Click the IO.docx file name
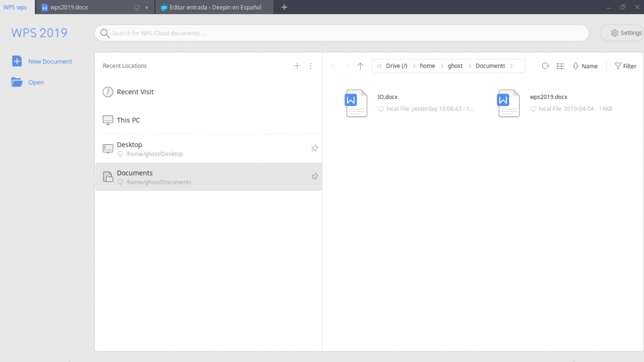Screen dimensions: 644x362 (x=388, y=97)
